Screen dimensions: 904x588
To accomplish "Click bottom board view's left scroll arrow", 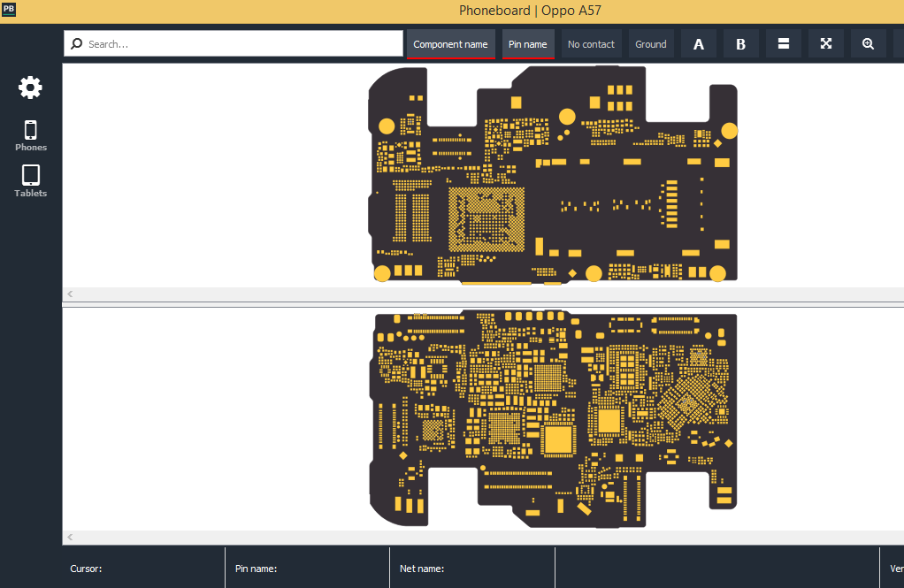I will click(x=70, y=538).
